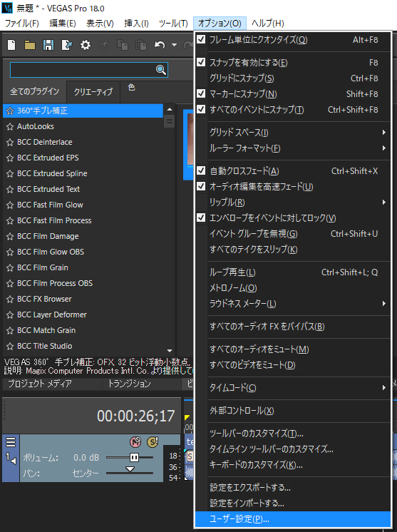
Task: Mute the audio track with mute icon
Action: [x=135, y=441]
